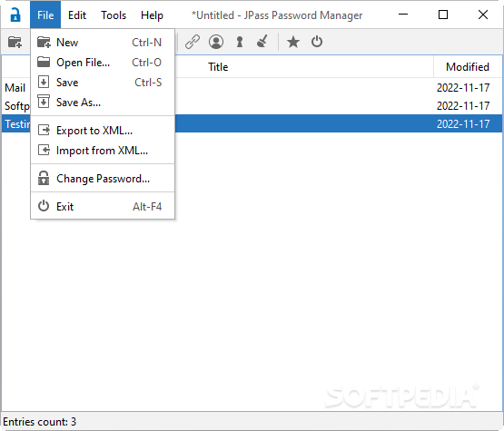Sort by the Modified column header
Image resolution: width=504 pixels, height=431 pixels.
[468, 67]
